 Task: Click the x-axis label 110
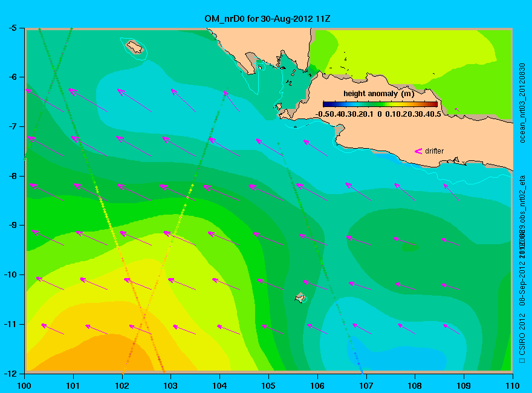[x=513, y=386]
